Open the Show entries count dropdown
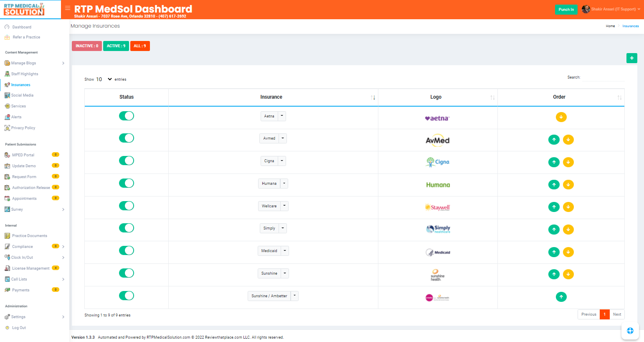644x342 pixels. pyautogui.click(x=104, y=79)
